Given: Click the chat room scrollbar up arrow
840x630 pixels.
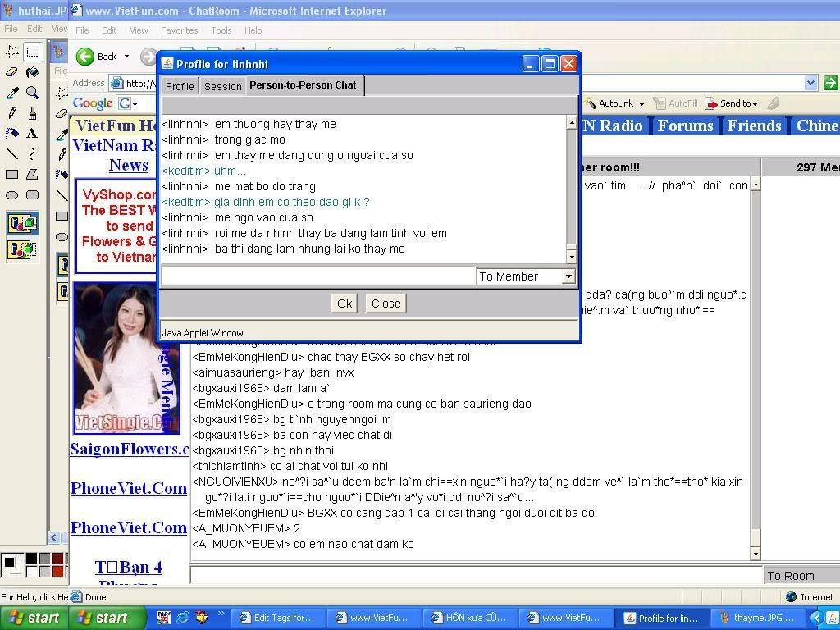Looking at the screenshot, I should pos(756,185).
